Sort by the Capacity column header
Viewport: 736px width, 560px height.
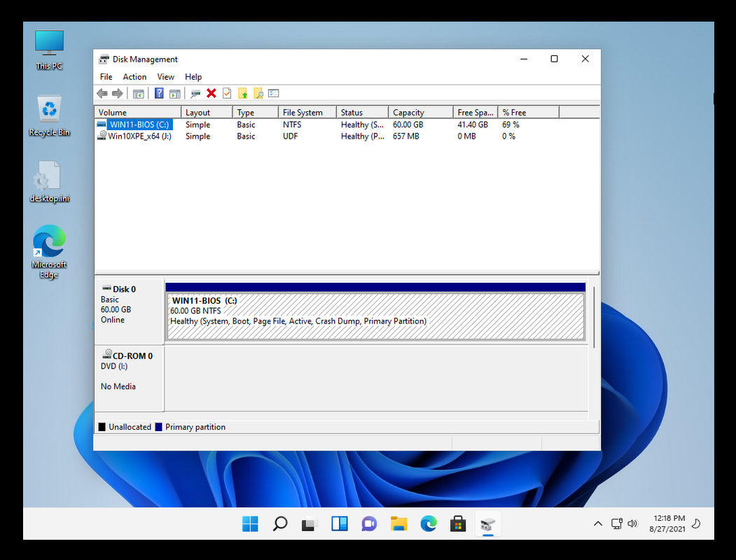[421, 113]
